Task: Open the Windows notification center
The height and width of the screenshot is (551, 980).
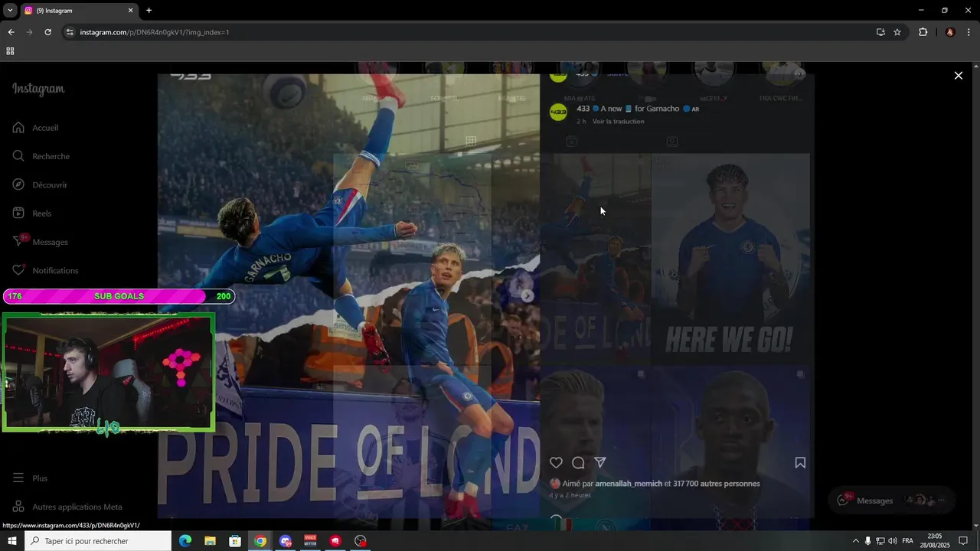Action: click(x=964, y=541)
